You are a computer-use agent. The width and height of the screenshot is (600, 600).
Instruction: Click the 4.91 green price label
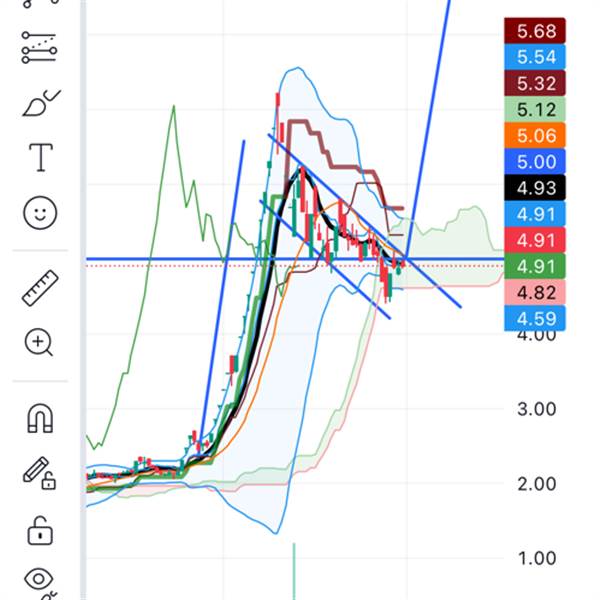[x=535, y=266]
